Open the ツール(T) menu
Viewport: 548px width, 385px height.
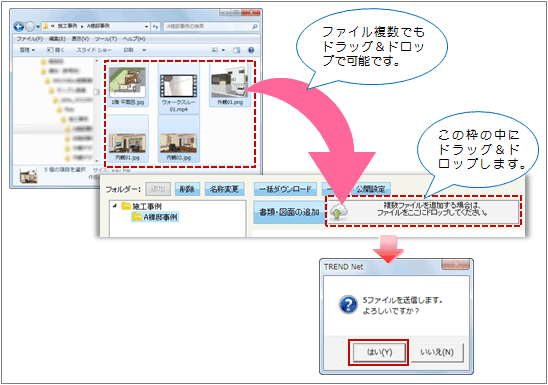pos(106,39)
